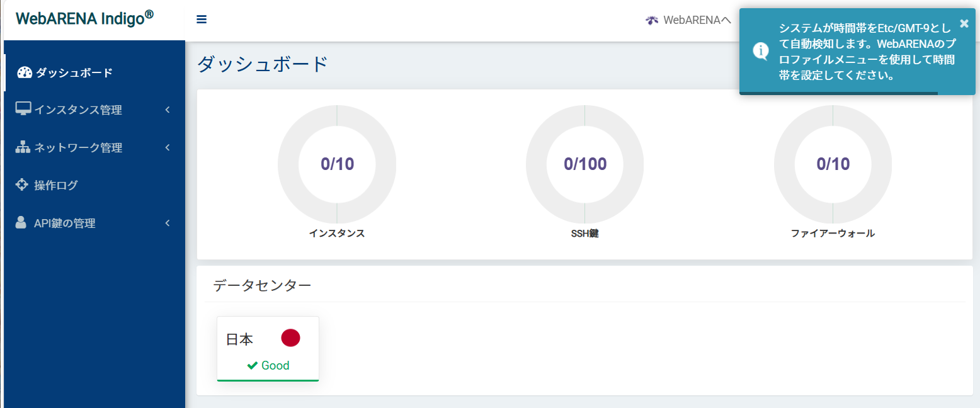Click the dashboard gauge icon in sidebar

[25, 72]
